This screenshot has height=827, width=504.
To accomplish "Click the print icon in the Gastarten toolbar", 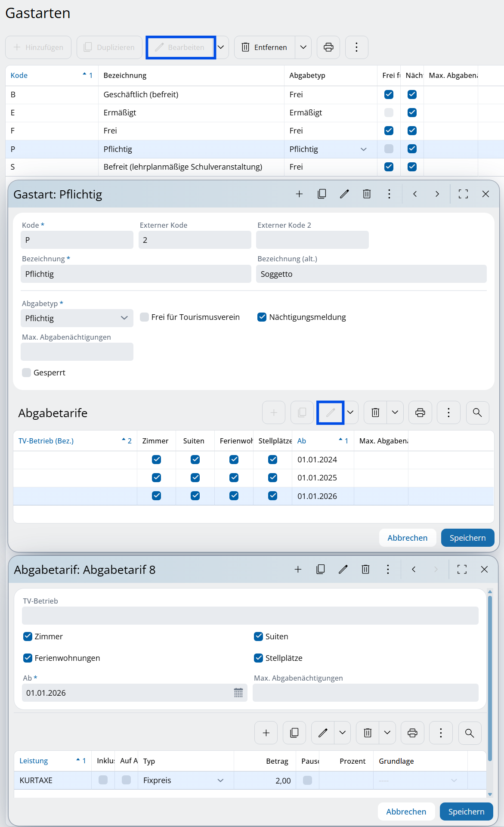I will pos(328,47).
